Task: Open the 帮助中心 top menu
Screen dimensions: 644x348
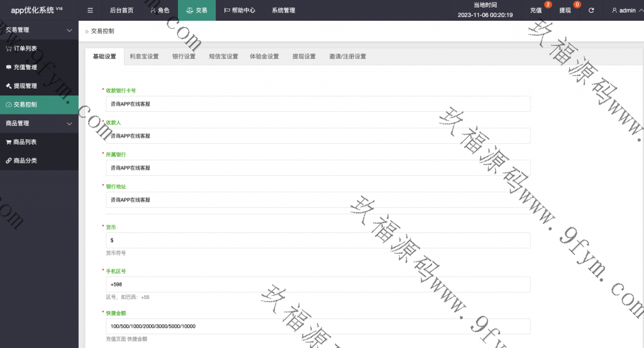Action: pos(240,11)
